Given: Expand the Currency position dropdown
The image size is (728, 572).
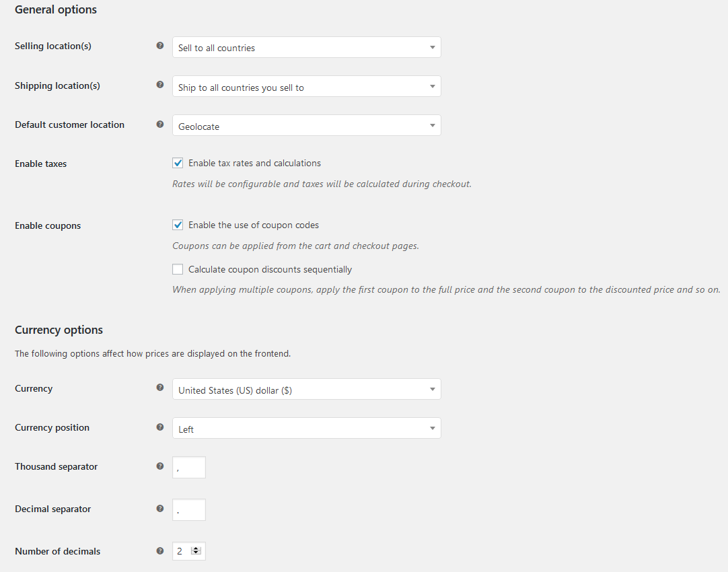Looking at the screenshot, I should point(306,428).
